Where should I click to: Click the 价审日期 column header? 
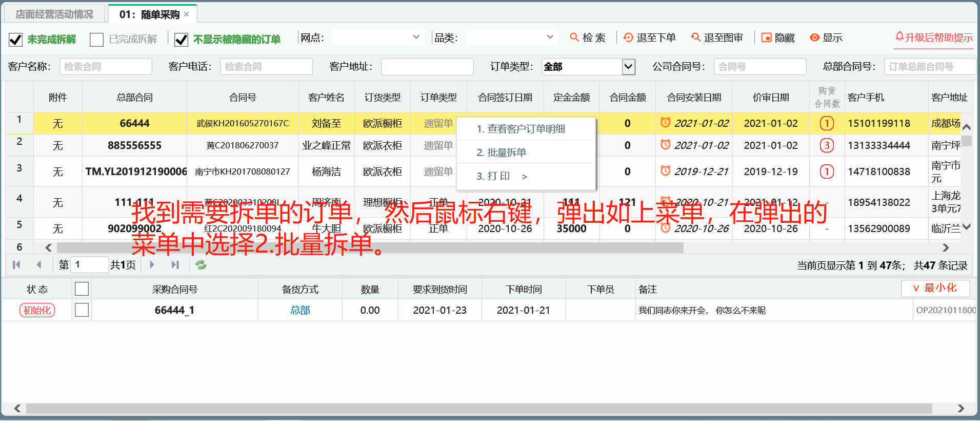tap(771, 97)
